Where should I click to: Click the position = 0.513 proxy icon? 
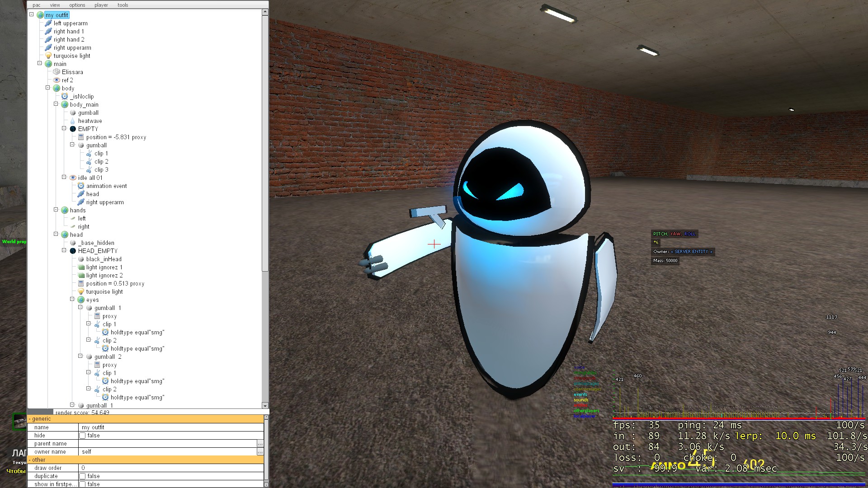click(x=81, y=283)
